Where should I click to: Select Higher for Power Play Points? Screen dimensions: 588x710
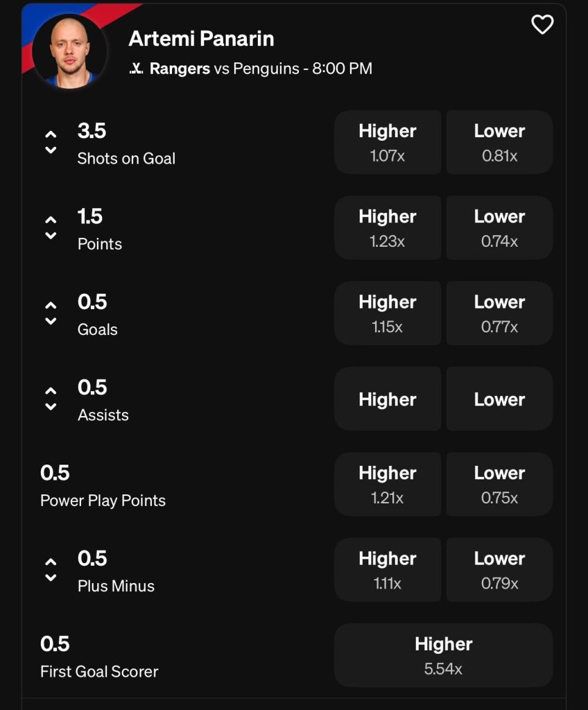click(x=388, y=484)
